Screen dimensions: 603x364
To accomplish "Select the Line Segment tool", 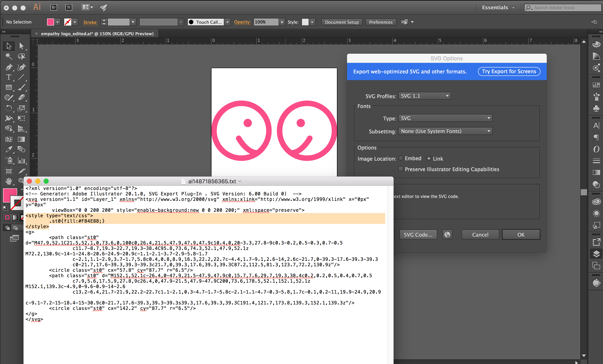I will pos(22,77).
